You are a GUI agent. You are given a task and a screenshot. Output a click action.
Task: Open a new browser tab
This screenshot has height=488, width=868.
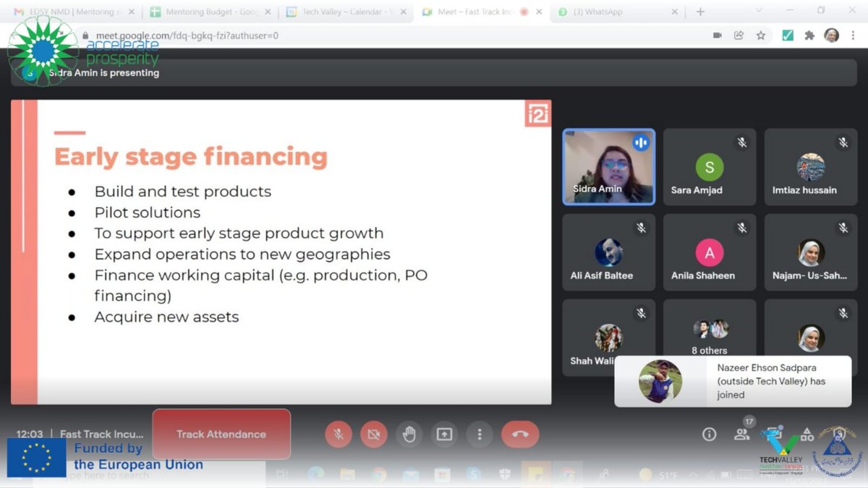700,12
